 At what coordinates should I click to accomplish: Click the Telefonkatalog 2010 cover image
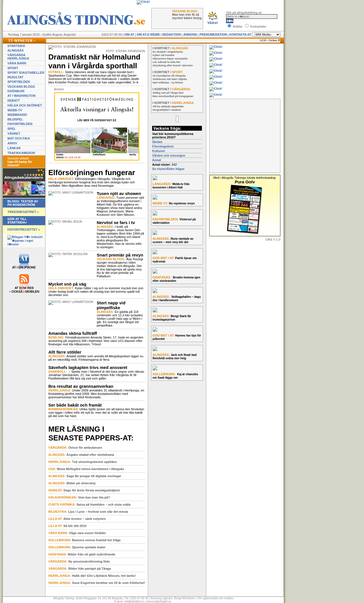click(x=245, y=209)
